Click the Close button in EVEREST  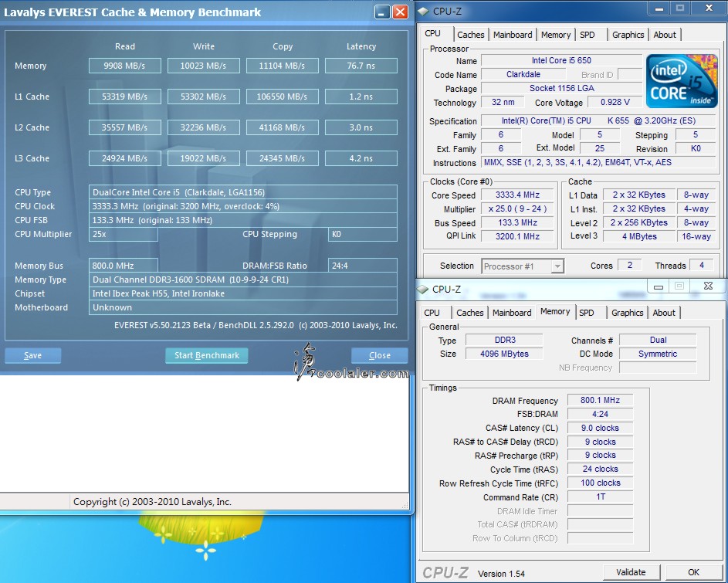pos(379,355)
